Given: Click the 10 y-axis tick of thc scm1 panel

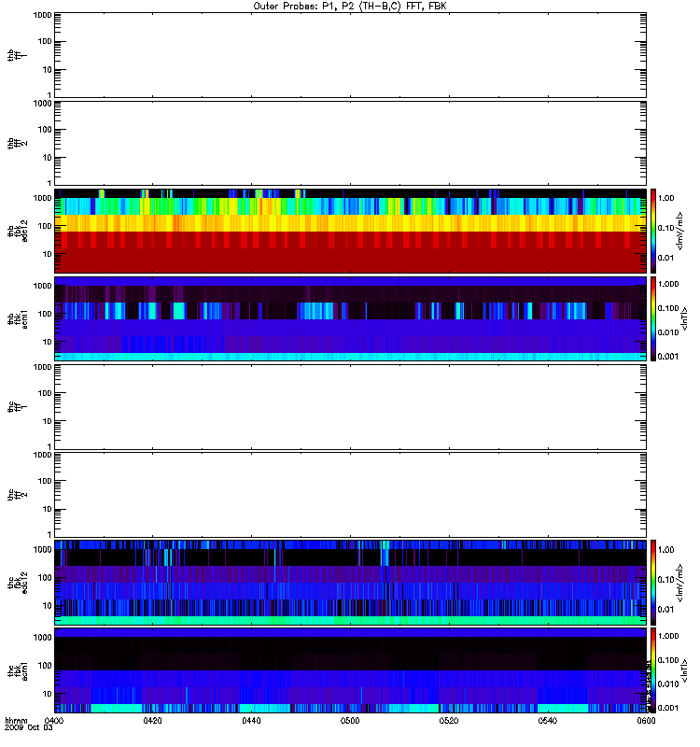Looking at the screenshot, I should point(48,694).
